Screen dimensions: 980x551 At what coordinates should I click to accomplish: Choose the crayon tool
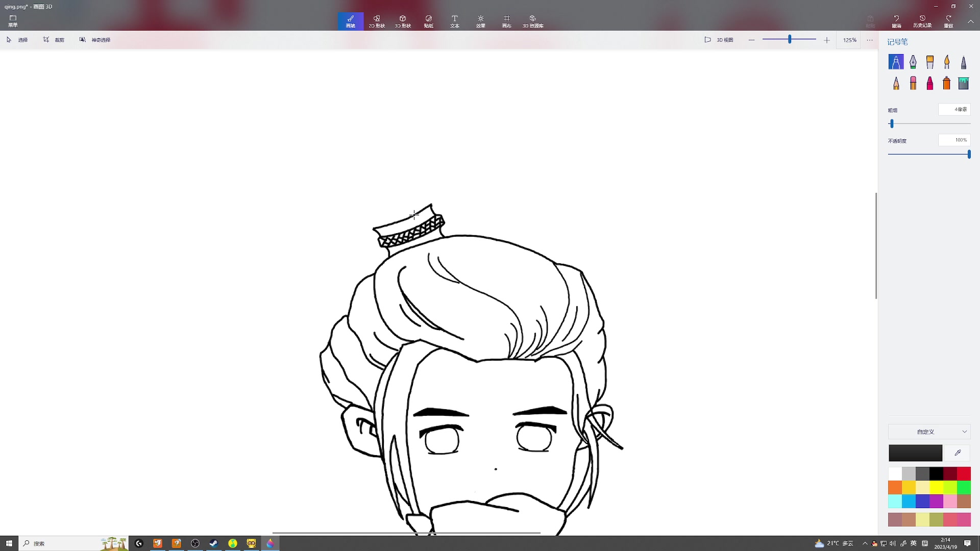point(929,83)
